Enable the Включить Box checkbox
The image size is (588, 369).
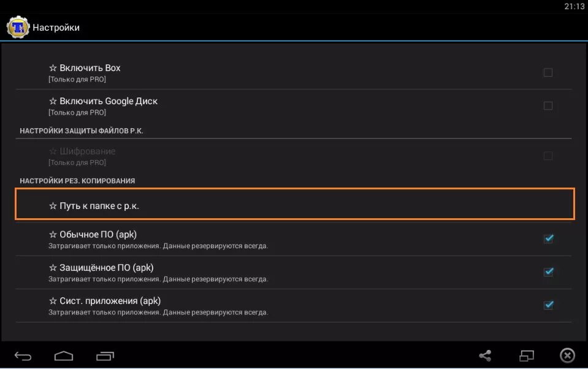(548, 72)
